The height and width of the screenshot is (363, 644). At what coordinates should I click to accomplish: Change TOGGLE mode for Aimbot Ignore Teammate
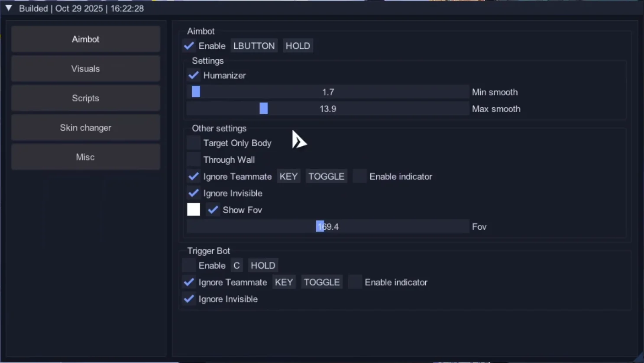326,177
